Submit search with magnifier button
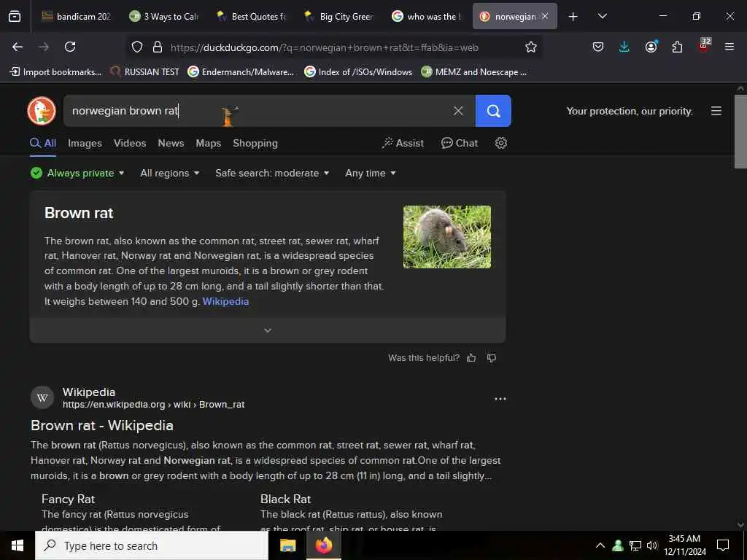 point(493,111)
